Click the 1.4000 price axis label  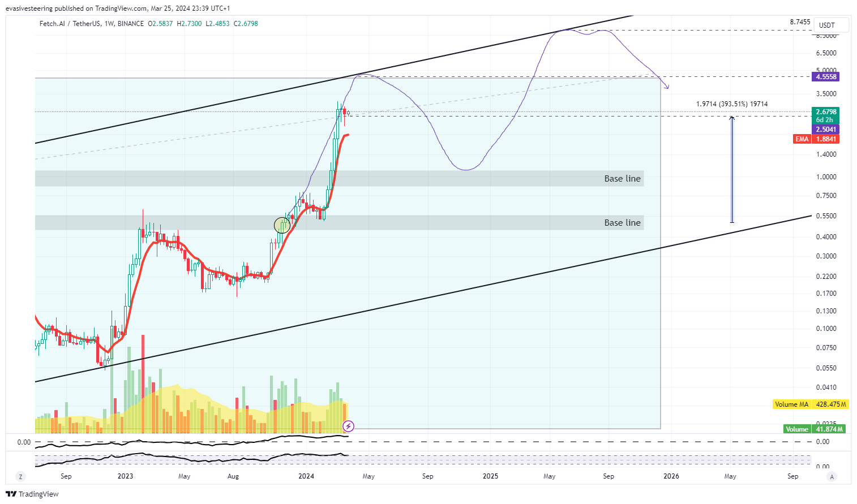(826, 154)
